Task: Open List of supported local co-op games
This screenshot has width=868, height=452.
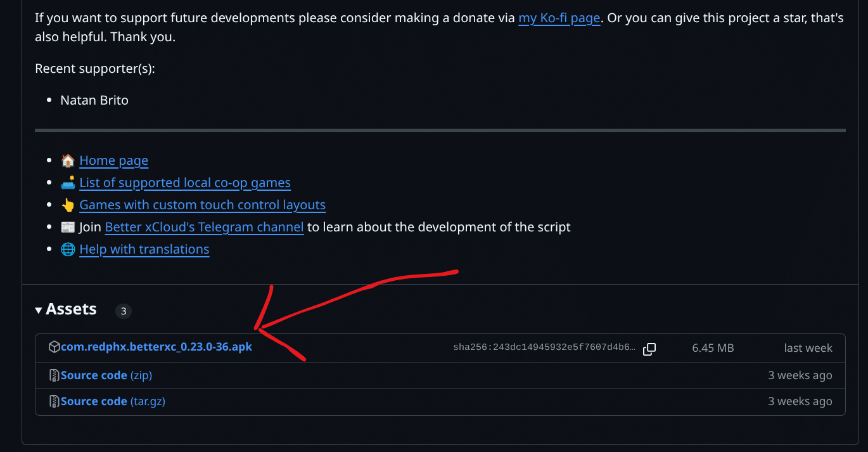Action: coord(185,183)
